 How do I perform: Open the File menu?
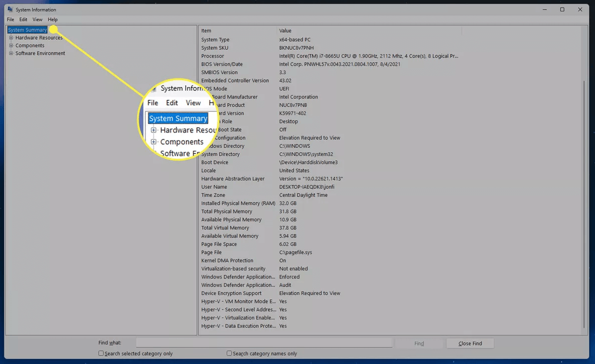(x=10, y=19)
